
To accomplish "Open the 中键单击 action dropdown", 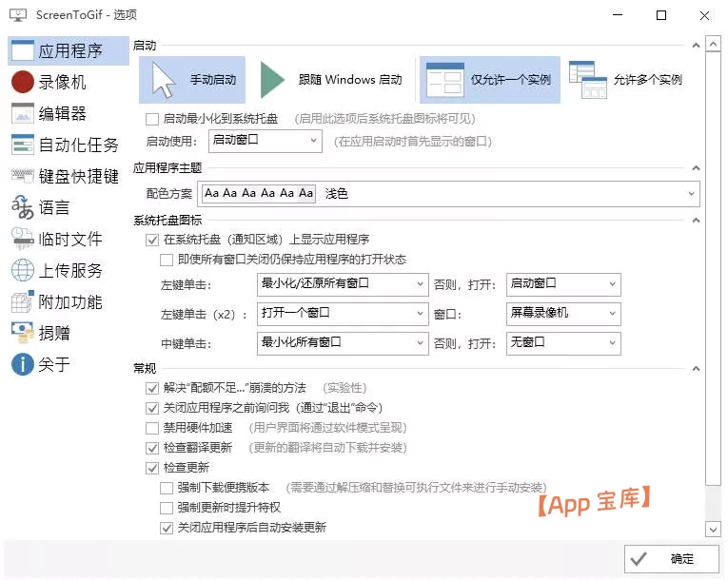I will [343, 342].
